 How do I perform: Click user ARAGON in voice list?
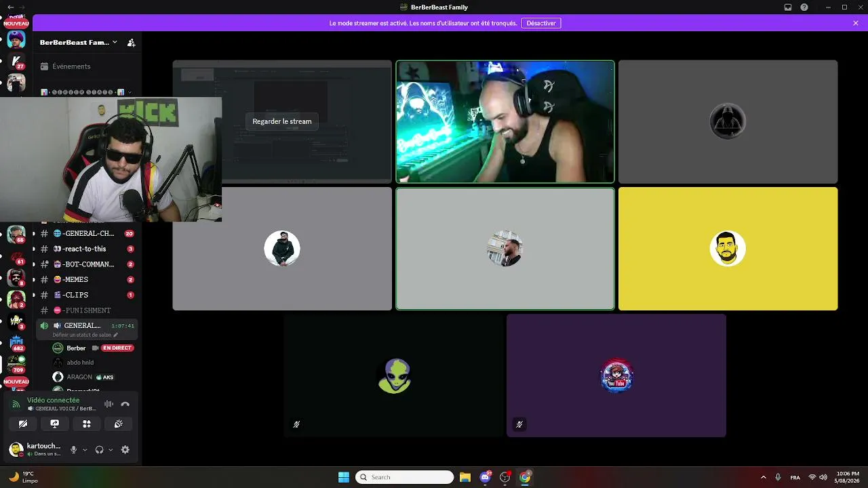[79, 377]
